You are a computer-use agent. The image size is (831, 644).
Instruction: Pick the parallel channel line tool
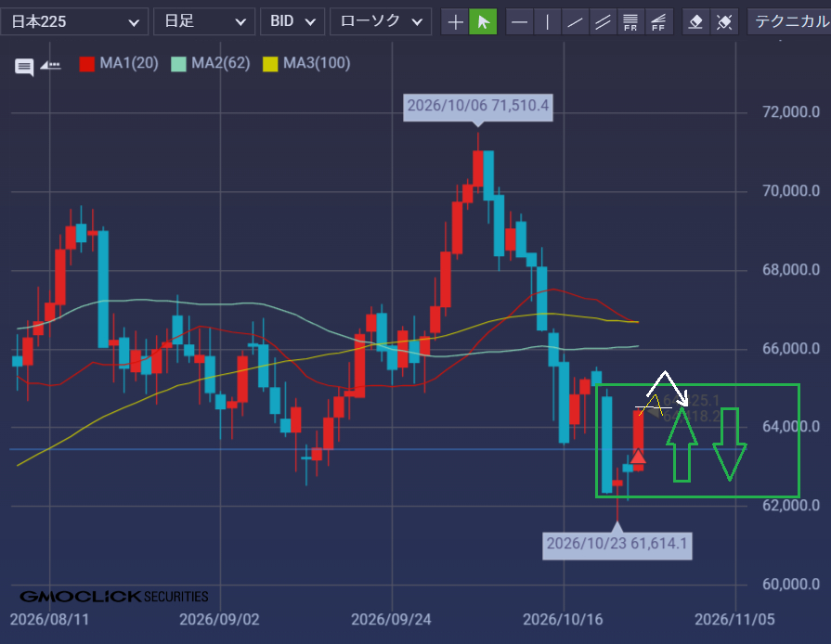[x=603, y=21]
